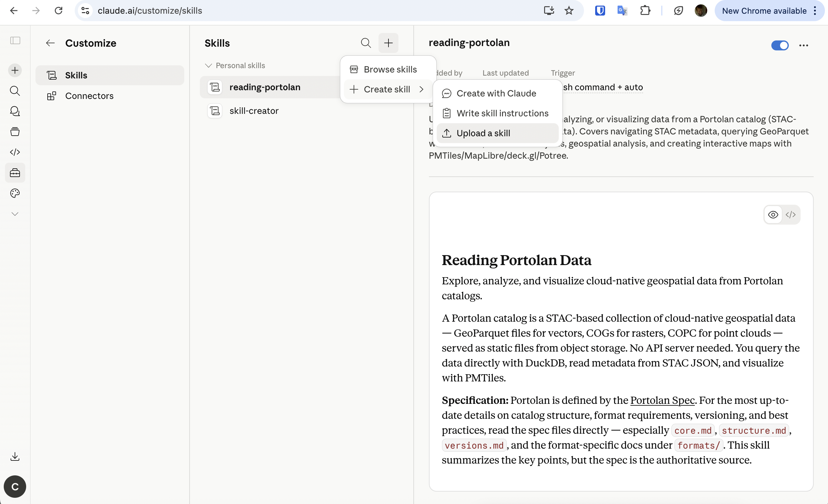Viewport: 828px width, 504px height.
Task: Click the search icon in Skills header
Action: (x=366, y=43)
